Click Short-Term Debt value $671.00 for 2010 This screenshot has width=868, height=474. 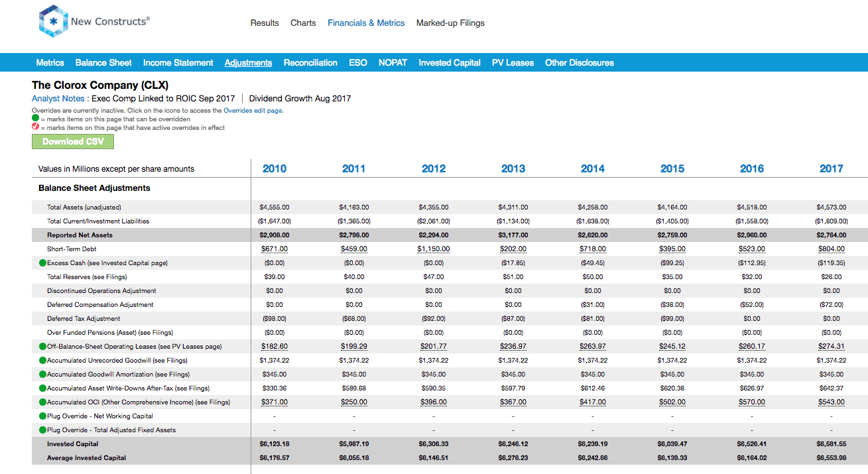pyautogui.click(x=275, y=249)
